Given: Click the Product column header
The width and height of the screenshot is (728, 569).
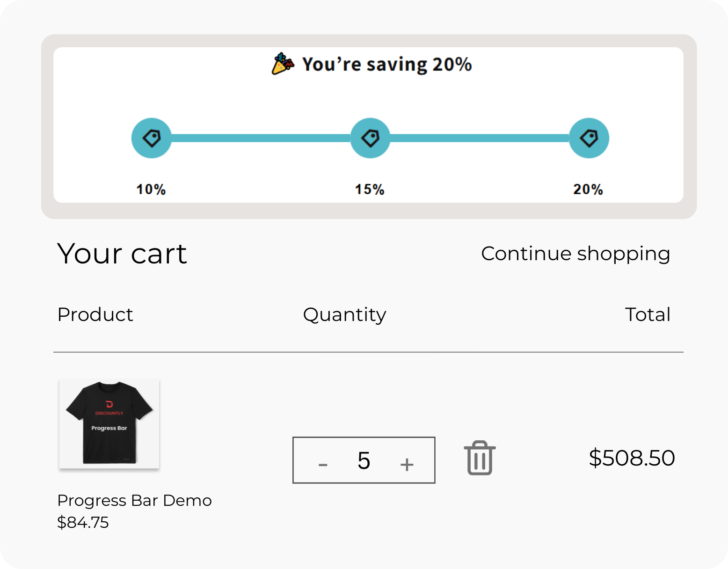Looking at the screenshot, I should (x=95, y=314).
